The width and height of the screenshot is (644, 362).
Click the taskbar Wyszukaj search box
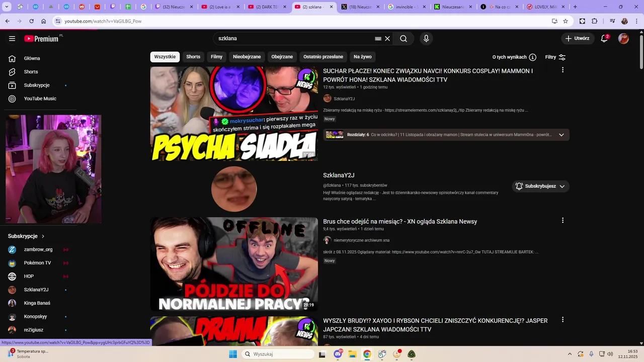[278, 354]
